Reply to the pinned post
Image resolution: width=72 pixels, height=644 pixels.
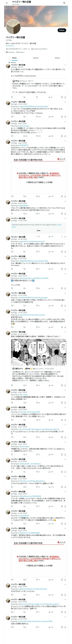click(12, 97)
